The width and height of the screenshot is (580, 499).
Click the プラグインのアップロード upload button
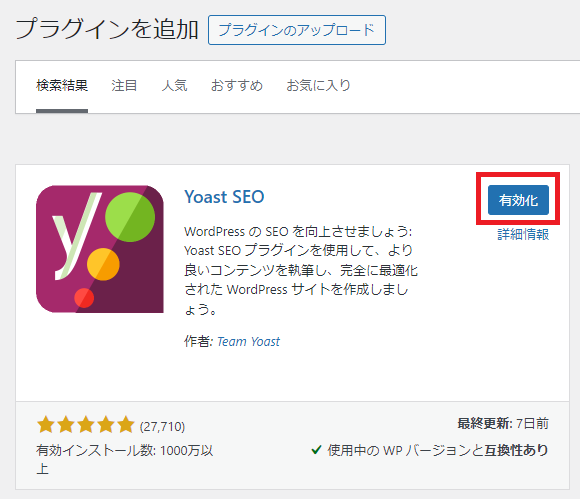coord(297,30)
